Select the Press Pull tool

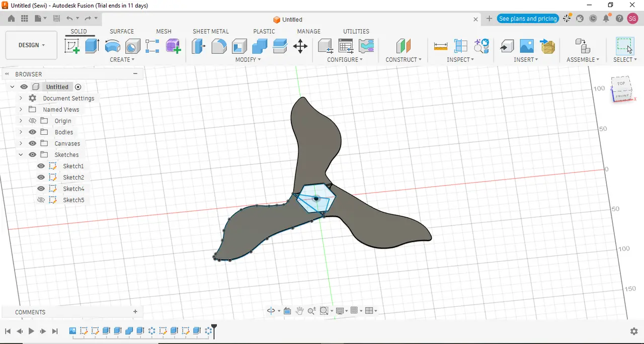pos(199,46)
